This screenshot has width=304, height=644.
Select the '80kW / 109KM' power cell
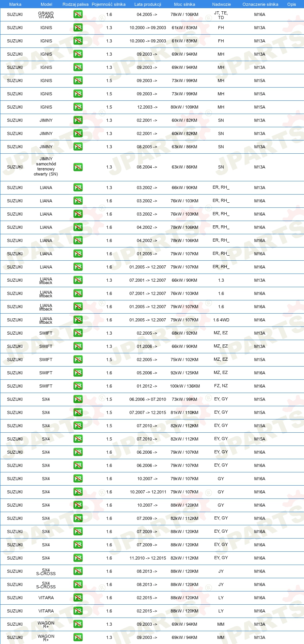tap(184, 107)
